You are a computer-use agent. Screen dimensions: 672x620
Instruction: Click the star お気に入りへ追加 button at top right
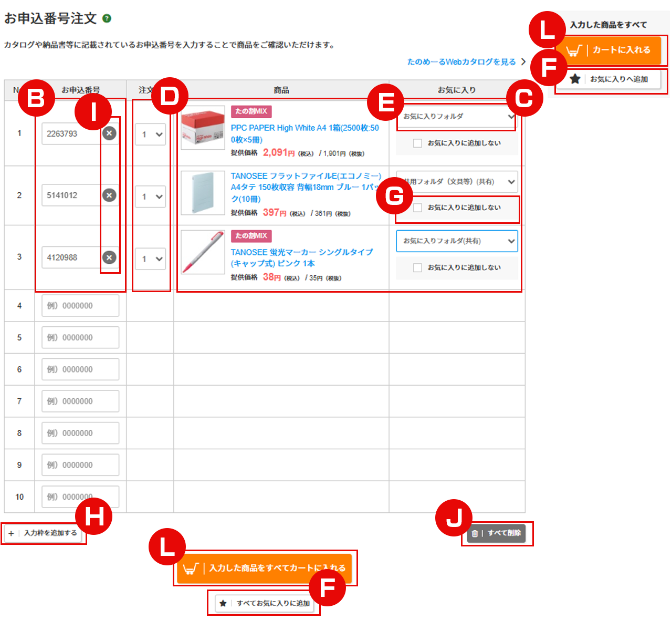tap(609, 79)
